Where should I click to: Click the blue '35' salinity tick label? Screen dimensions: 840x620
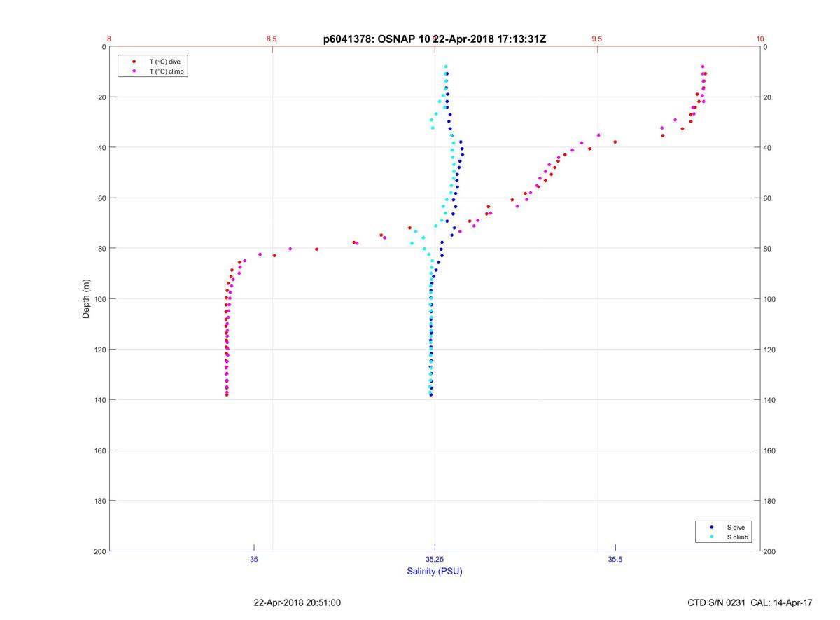[254, 559]
